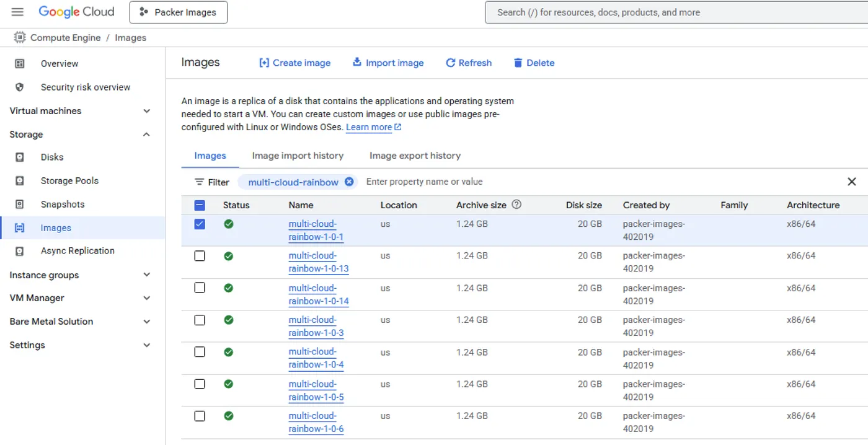Sort by the Created by column header
The width and height of the screenshot is (868, 445).
(646, 205)
